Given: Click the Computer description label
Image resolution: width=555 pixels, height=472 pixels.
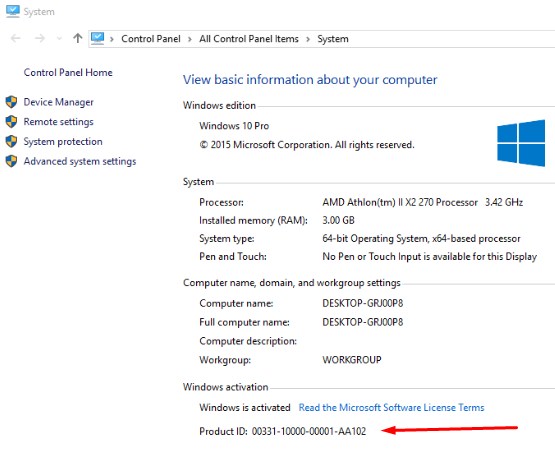Looking at the screenshot, I should click(x=248, y=341).
